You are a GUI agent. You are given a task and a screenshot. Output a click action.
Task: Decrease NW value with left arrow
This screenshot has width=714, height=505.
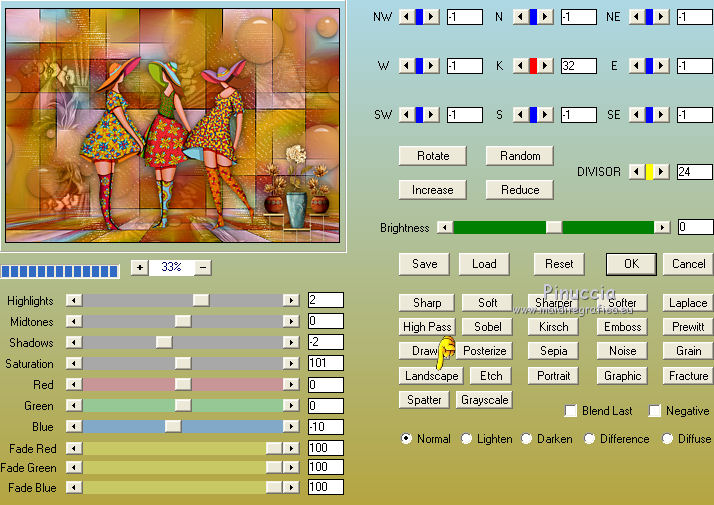407,17
